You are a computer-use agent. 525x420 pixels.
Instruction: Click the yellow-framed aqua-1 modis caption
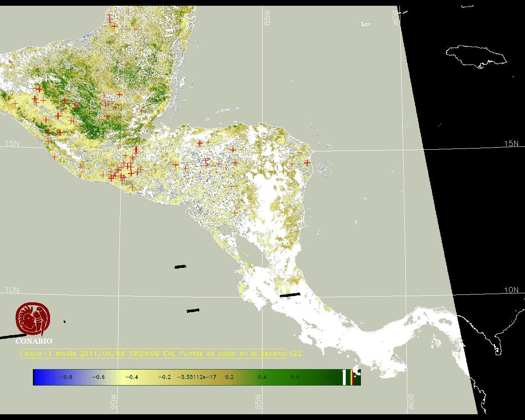[153, 354]
